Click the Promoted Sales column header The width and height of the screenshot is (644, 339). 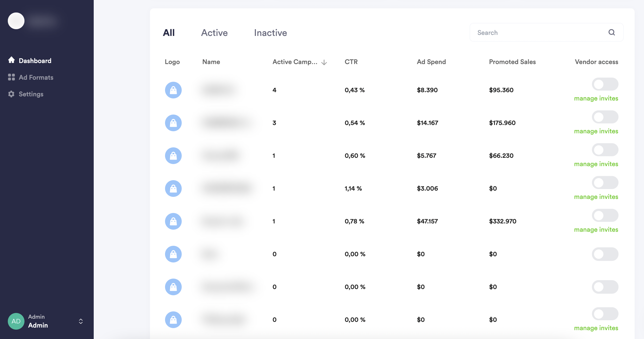[x=512, y=62]
